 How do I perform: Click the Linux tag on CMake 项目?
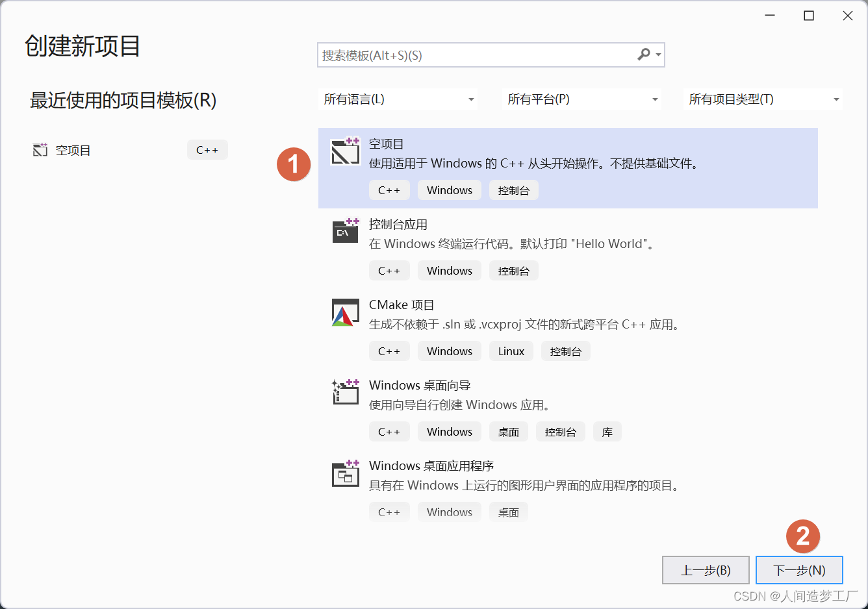511,351
